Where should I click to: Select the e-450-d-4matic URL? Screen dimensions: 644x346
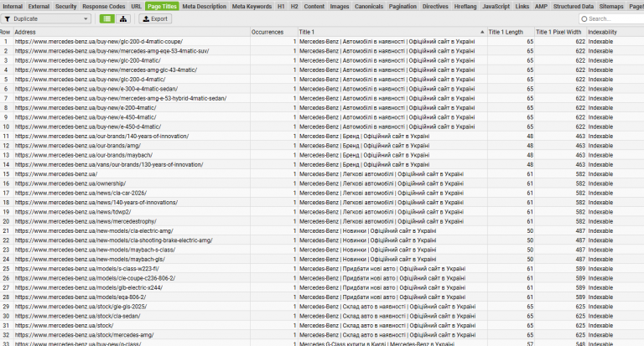click(x=88, y=127)
